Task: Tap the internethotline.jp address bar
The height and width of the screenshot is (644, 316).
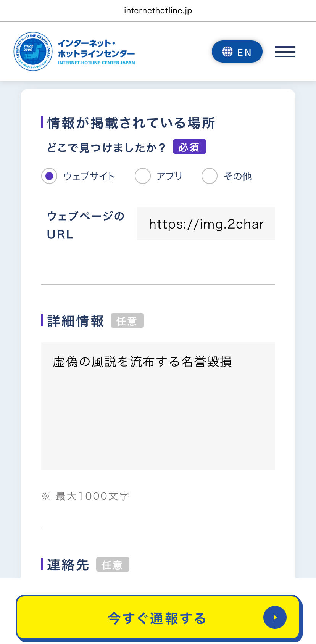Action: 158,11
